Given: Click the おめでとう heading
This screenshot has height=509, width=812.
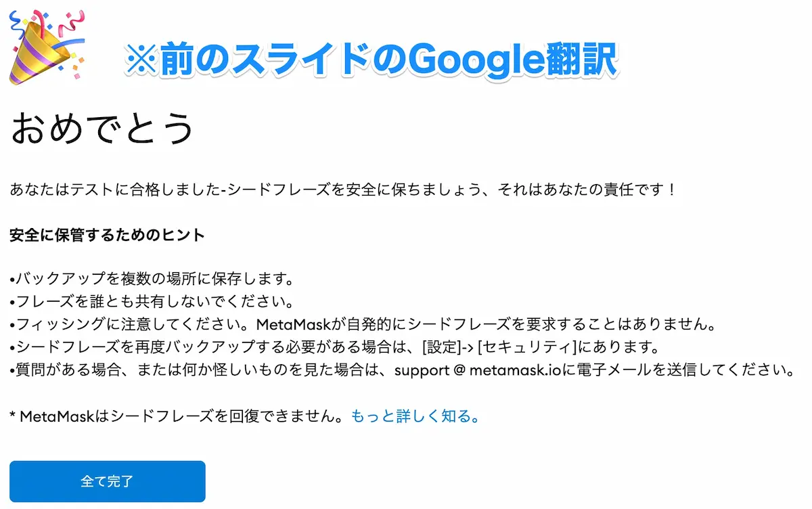Looking at the screenshot, I should tap(102, 128).
